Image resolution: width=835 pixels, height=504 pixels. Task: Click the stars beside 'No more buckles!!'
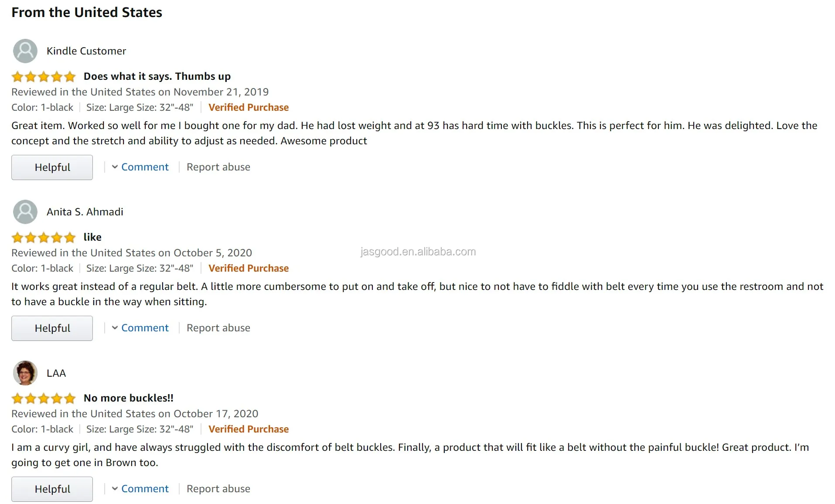44,398
